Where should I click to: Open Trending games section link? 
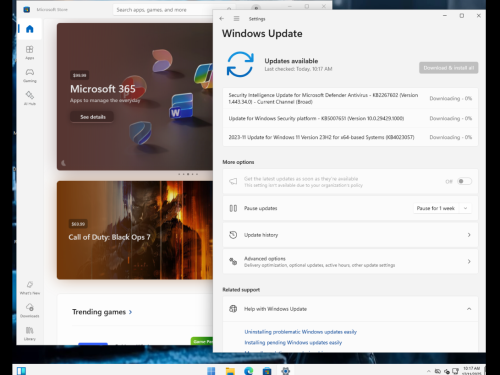coord(102,312)
